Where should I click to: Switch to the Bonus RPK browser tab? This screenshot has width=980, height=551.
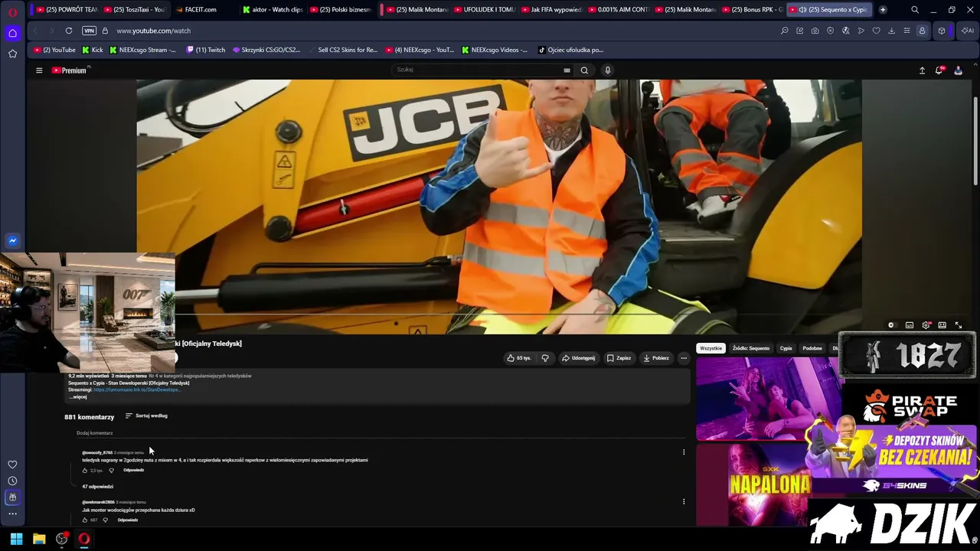pos(752,10)
